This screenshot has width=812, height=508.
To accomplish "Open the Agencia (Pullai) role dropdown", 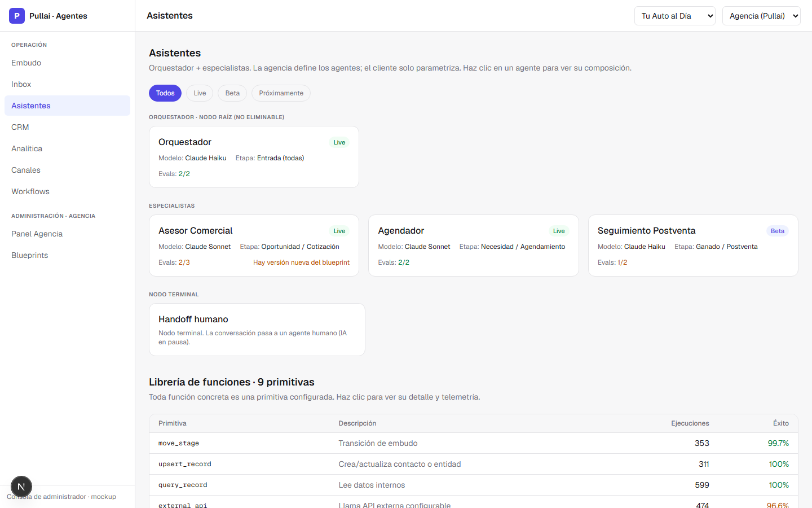I will [761, 16].
